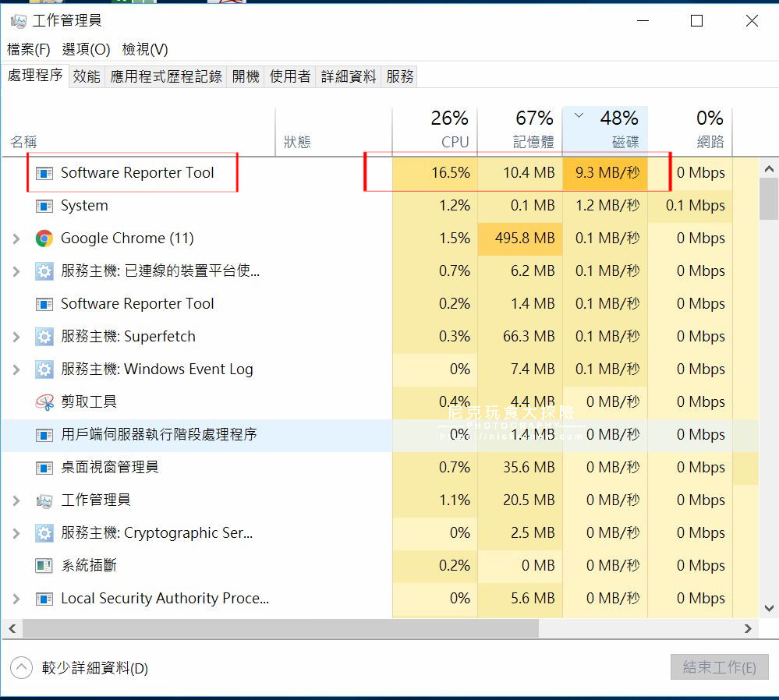Expand Local Security Authority Proce... group
Image resolution: width=779 pixels, height=700 pixels.
tap(16, 599)
